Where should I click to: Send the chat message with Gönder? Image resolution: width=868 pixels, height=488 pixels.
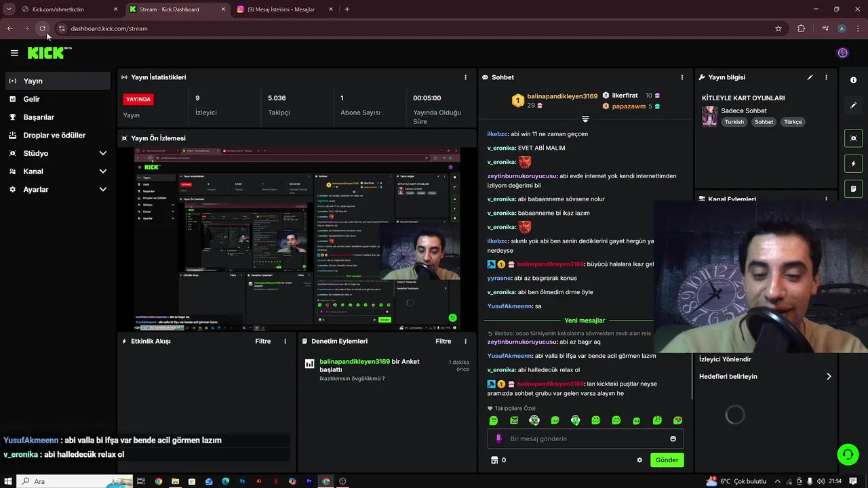667,460
